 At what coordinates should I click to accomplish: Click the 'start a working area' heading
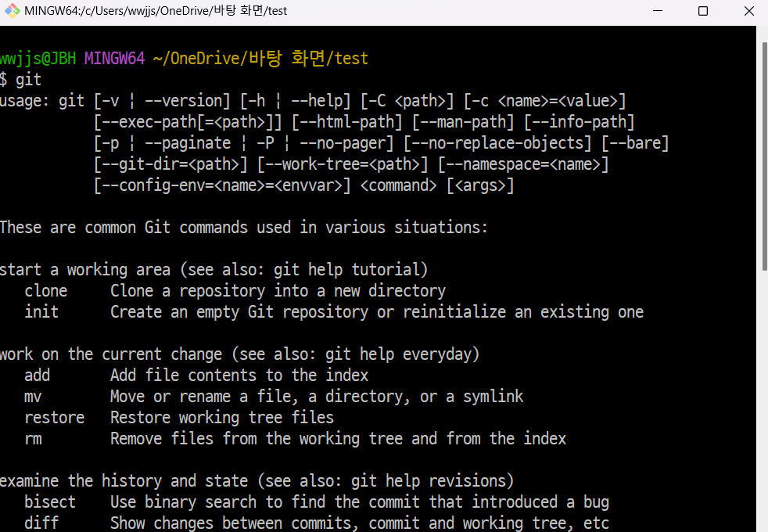pos(85,269)
